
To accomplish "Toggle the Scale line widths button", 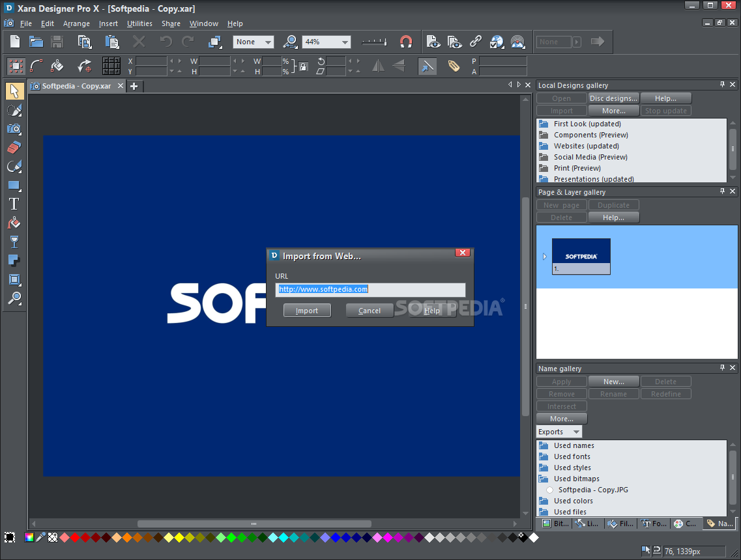I will 428,66.
